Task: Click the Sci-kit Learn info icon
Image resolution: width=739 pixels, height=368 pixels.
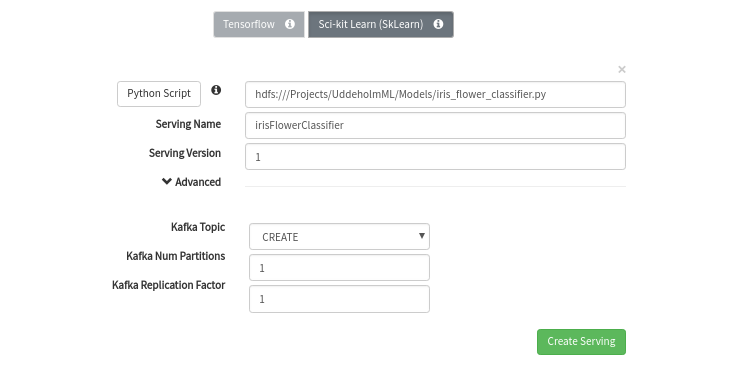Action: pyautogui.click(x=438, y=24)
